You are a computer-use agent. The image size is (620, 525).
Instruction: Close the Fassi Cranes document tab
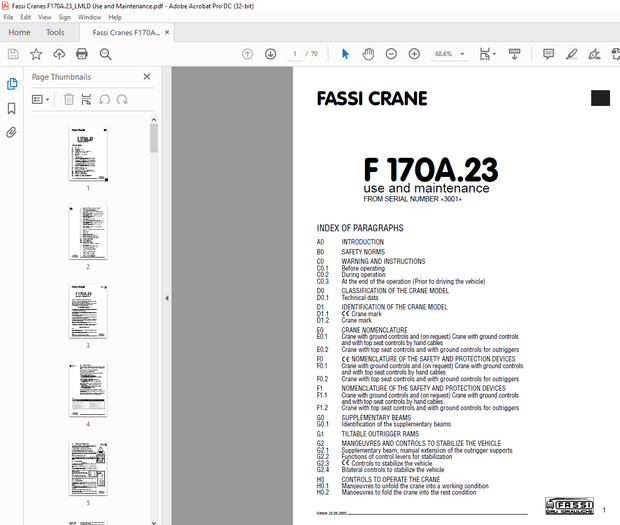click(x=167, y=32)
